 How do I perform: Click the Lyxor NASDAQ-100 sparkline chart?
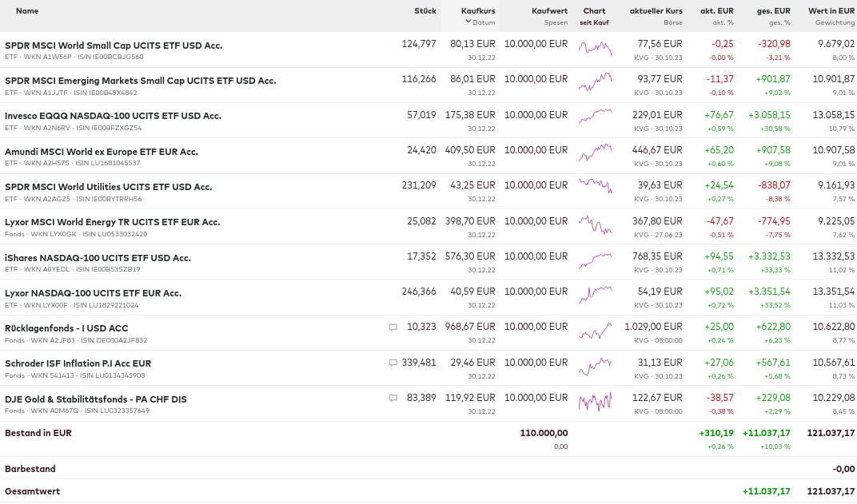[595, 293]
